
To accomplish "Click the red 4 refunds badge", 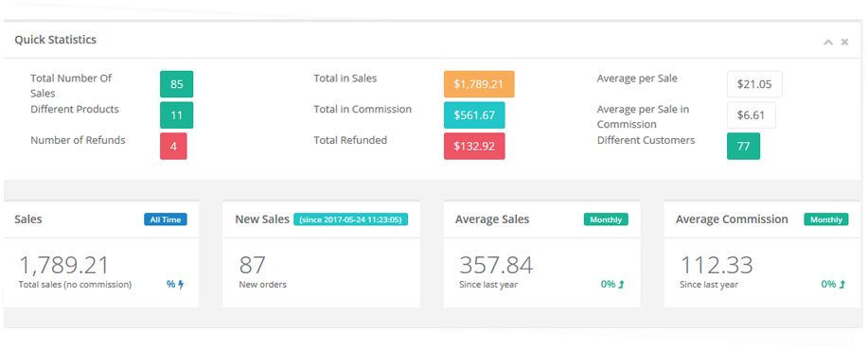I will [x=173, y=146].
